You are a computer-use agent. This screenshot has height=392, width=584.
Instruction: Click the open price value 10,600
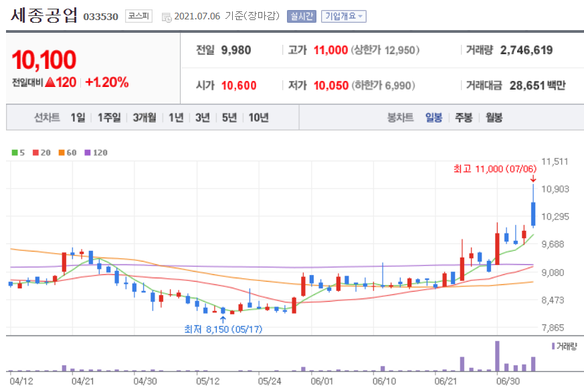(239, 86)
